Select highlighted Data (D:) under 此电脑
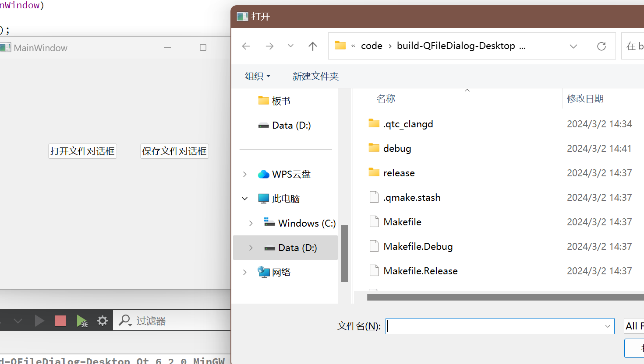Image resolution: width=644 pixels, height=364 pixels. click(x=286, y=248)
